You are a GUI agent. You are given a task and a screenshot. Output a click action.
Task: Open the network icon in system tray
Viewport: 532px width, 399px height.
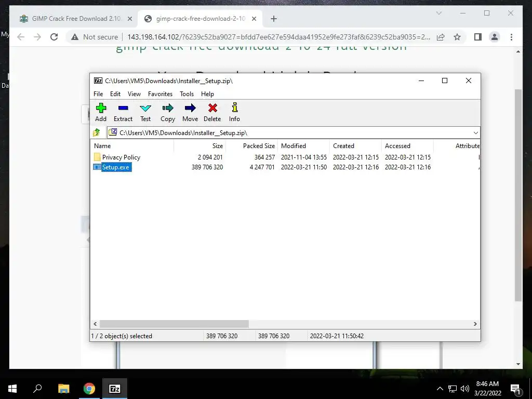click(x=453, y=389)
